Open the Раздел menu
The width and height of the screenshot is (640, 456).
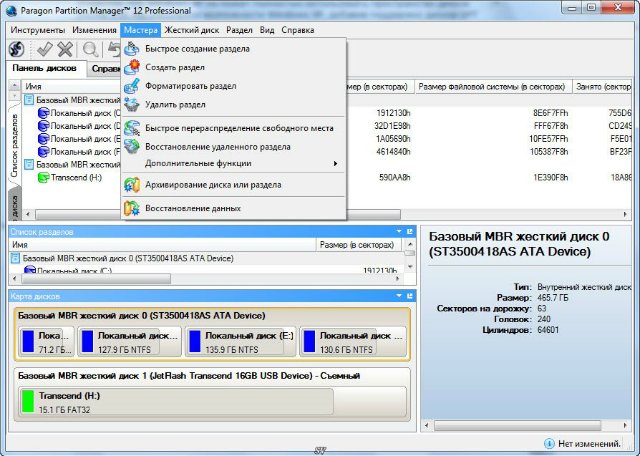pos(239,30)
